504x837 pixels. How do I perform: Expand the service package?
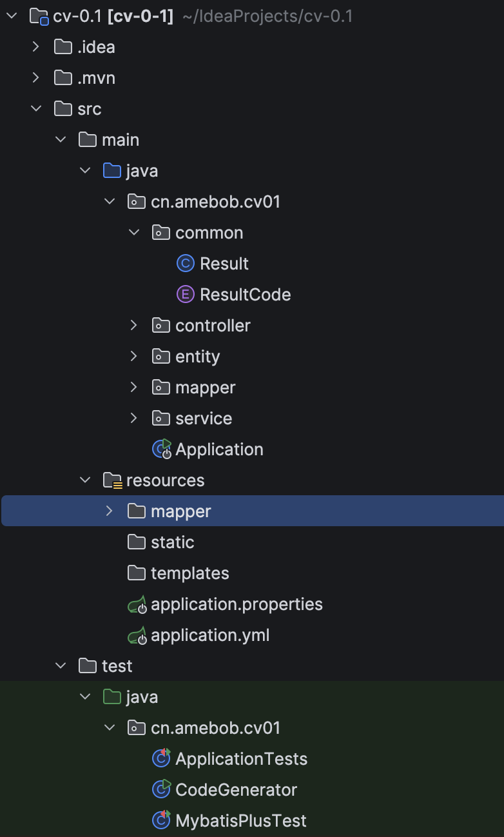pos(134,418)
